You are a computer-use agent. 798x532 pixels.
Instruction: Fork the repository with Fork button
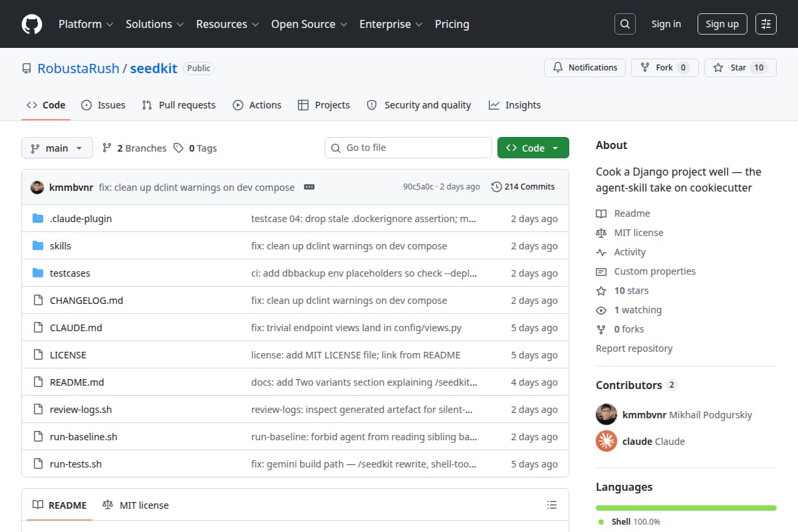664,67
